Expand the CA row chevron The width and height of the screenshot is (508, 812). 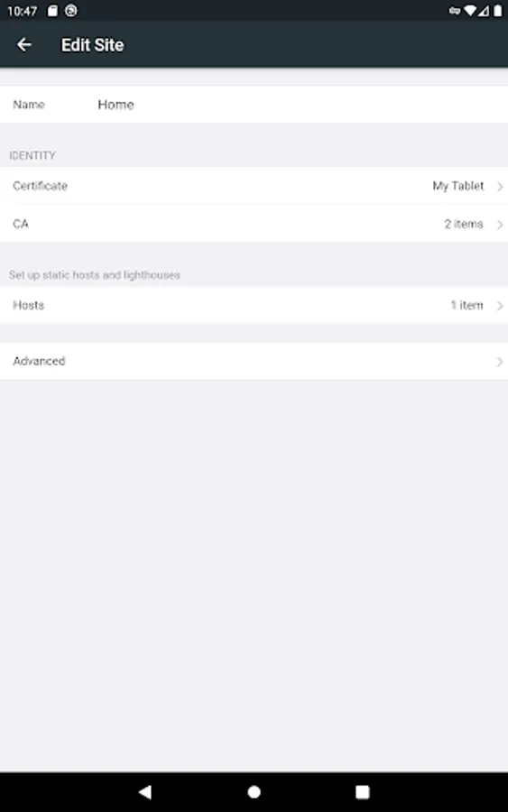pos(500,225)
